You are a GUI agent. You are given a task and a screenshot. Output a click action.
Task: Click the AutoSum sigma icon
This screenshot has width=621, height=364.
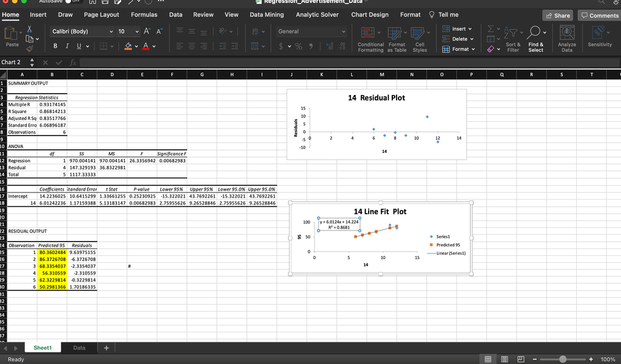(x=490, y=29)
